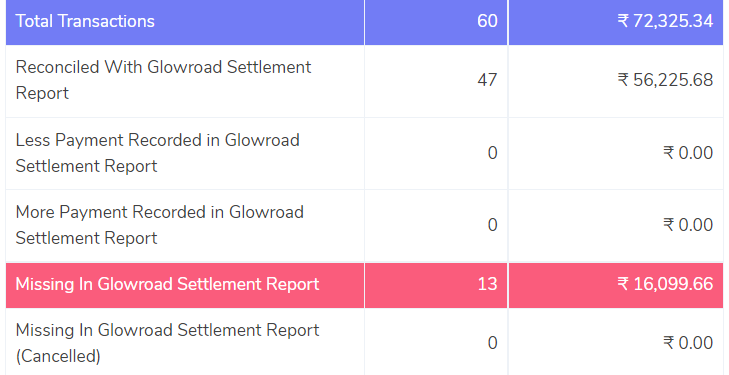Click the Less Payment count 0
729x375 pixels.
click(492, 153)
